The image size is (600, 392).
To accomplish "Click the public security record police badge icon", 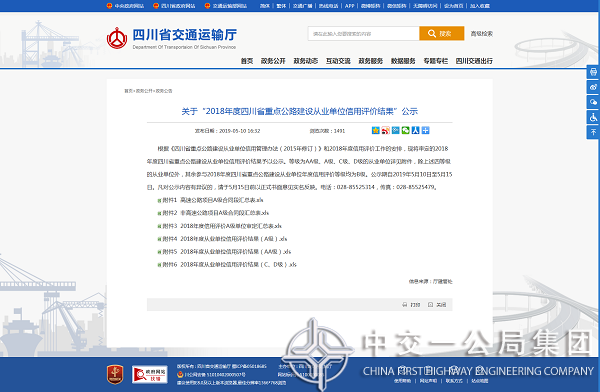I will tap(180, 374).
